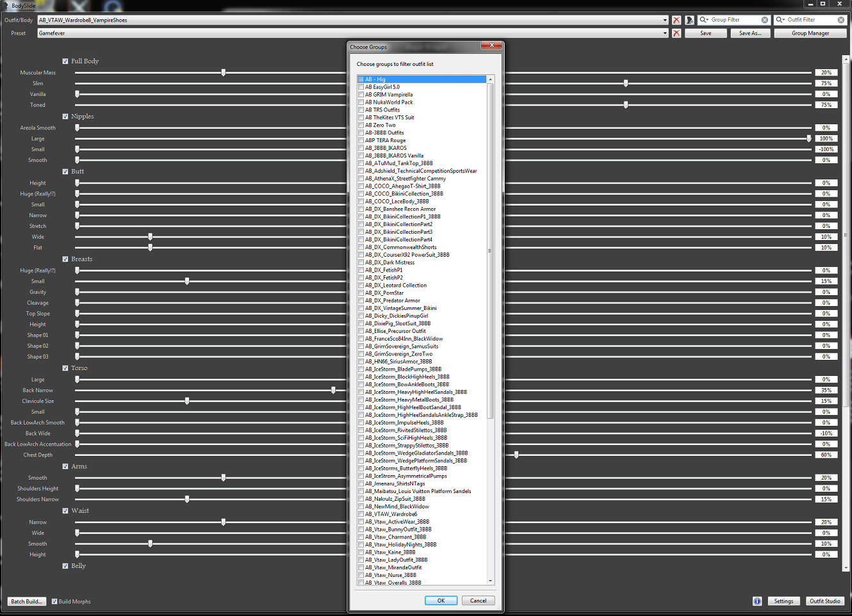
Task: Toggle the Nipples category checkbox
Action: click(65, 117)
